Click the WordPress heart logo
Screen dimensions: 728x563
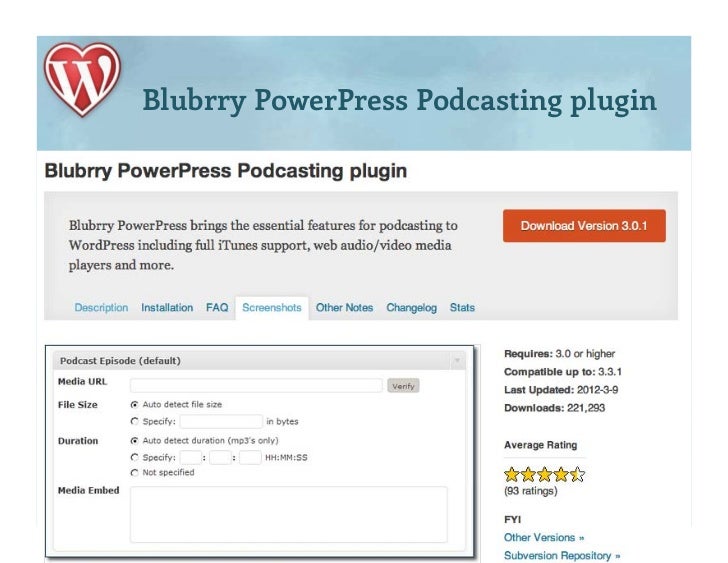82,79
